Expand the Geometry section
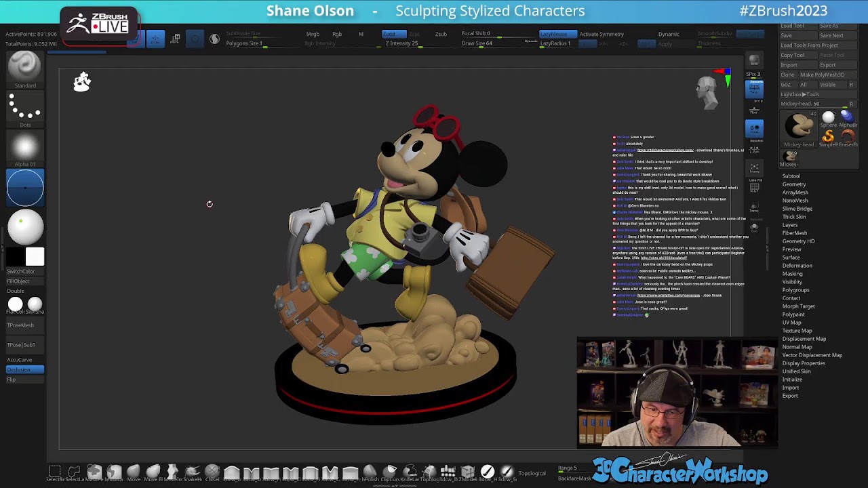This screenshot has height=488, width=868. click(x=794, y=184)
